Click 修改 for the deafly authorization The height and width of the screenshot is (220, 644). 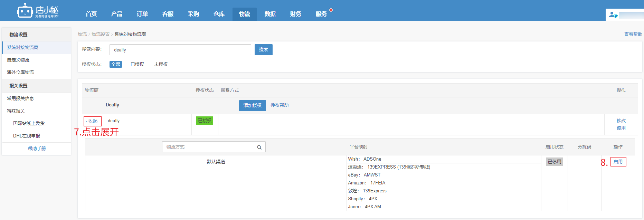pyautogui.click(x=621, y=121)
